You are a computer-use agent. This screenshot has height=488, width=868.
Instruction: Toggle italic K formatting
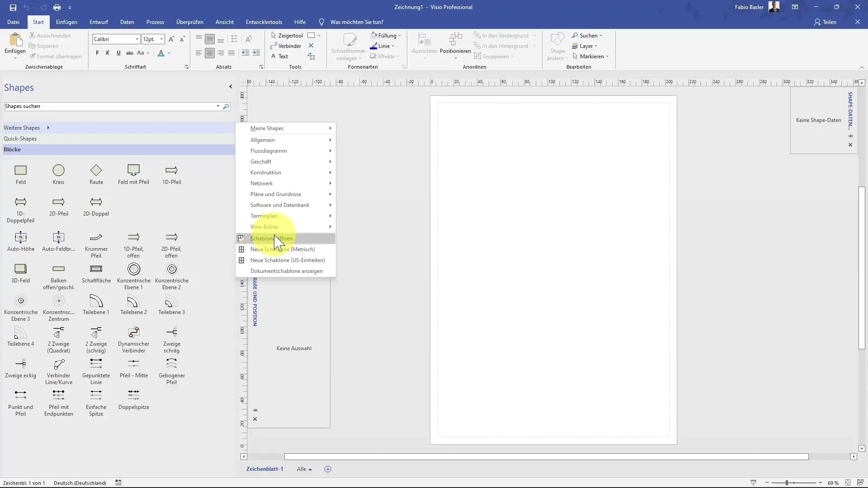[108, 53]
